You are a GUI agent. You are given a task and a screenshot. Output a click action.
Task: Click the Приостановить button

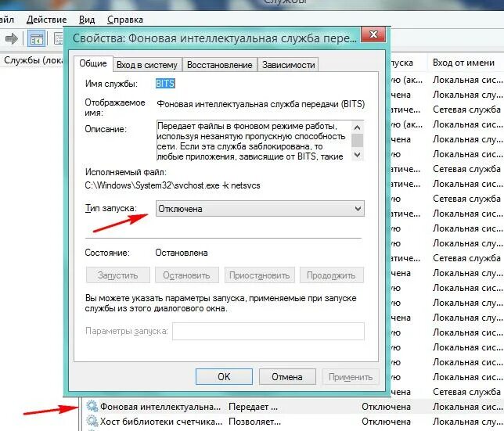click(x=259, y=275)
